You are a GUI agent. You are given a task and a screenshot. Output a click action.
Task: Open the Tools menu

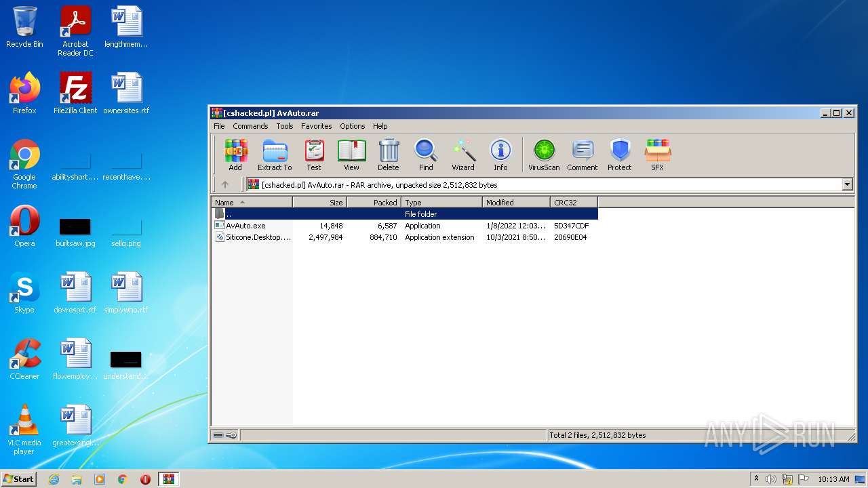285,126
